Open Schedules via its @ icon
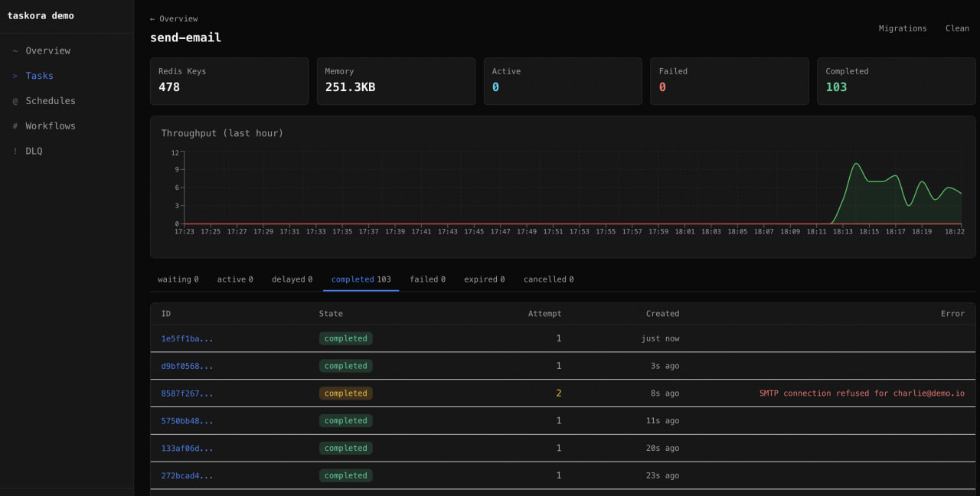 [x=14, y=100]
